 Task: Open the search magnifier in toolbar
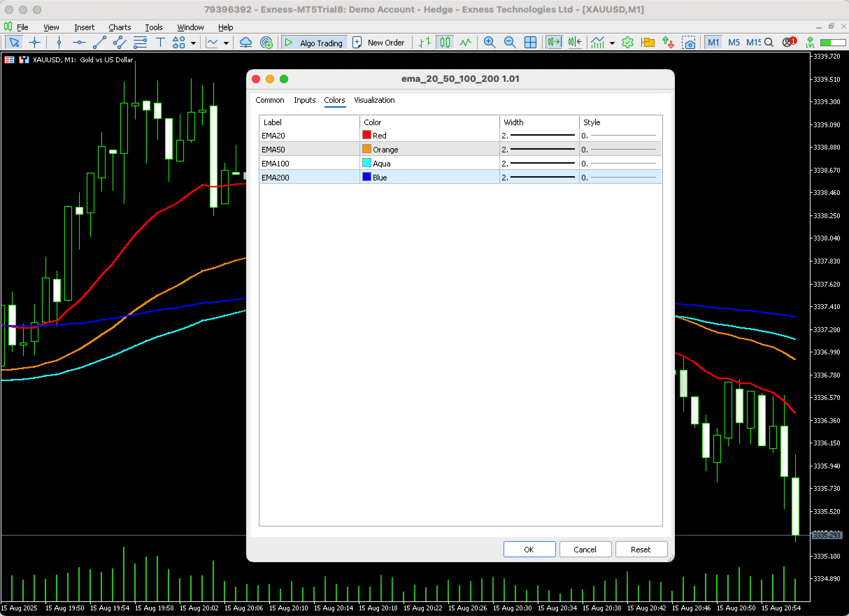[769, 43]
